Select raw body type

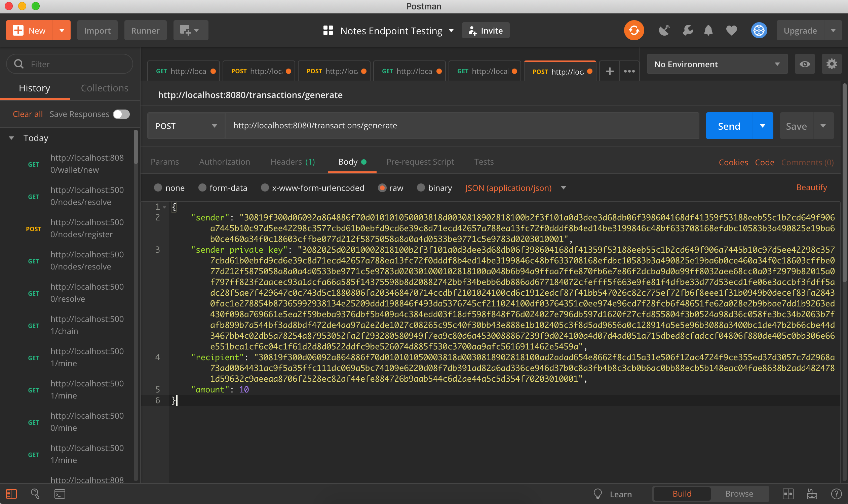[x=382, y=188]
